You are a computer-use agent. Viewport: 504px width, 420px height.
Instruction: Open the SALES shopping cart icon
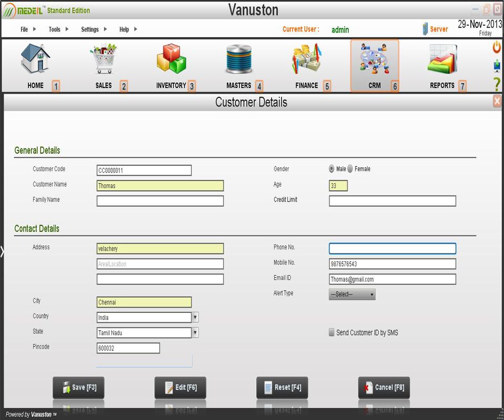(x=103, y=59)
